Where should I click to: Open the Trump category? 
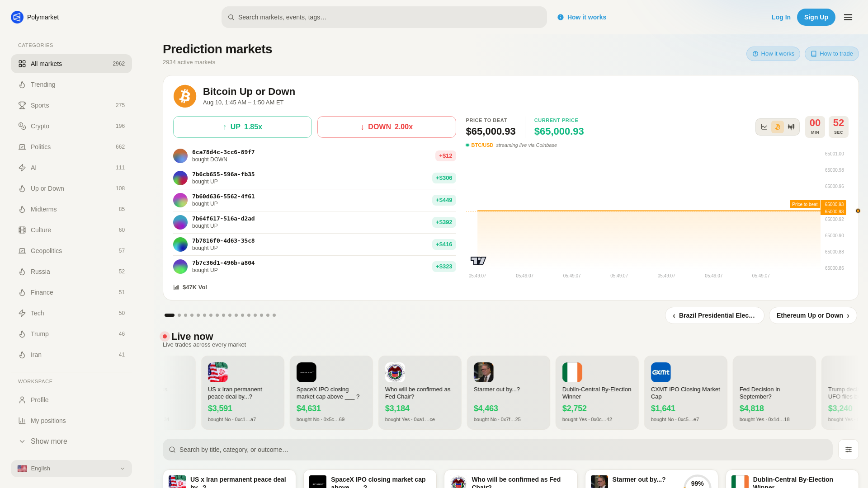click(71, 334)
